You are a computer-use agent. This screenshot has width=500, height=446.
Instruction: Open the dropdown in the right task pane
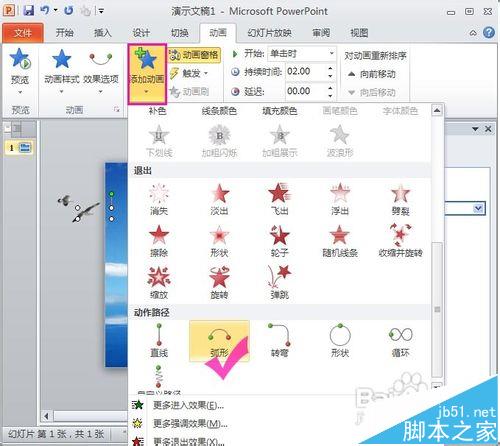(x=478, y=208)
